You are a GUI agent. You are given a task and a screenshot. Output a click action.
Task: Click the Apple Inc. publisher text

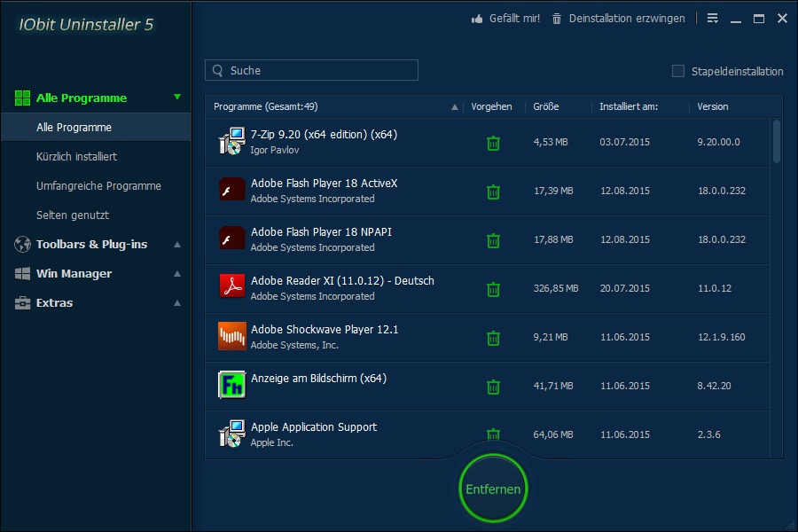click(272, 442)
